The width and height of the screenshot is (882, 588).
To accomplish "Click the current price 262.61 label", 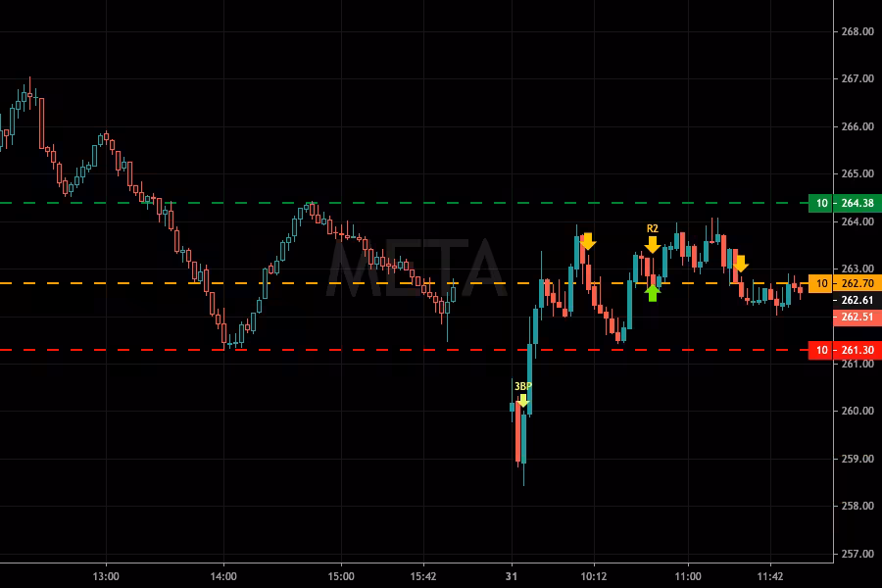I will pyautogui.click(x=857, y=300).
